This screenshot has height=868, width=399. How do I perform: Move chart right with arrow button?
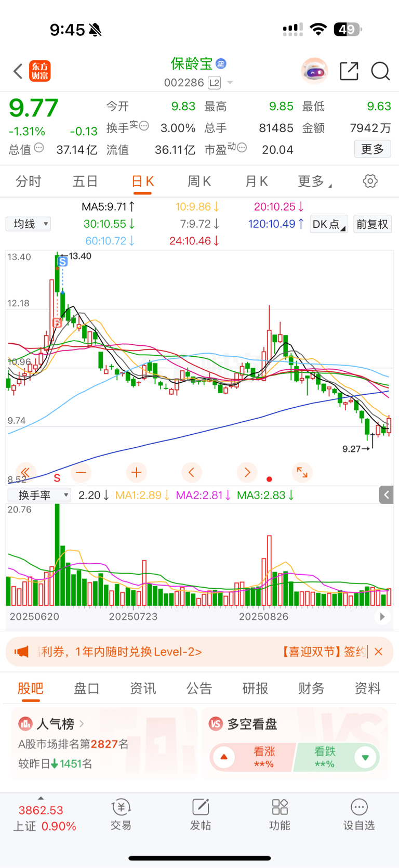pos(247,472)
